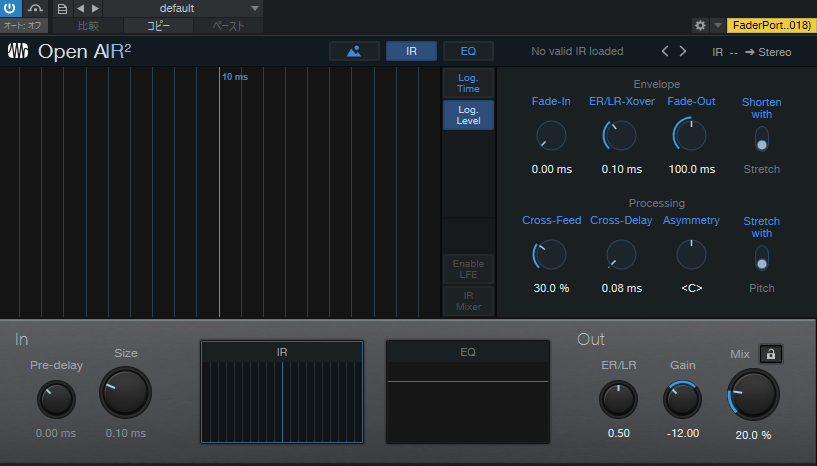Click the ER/LR-Xover knob
817x466 pixels.
click(620, 136)
